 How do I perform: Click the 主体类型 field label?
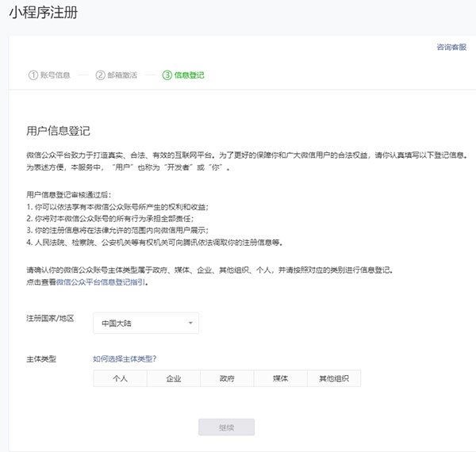click(x=41, y=359)
